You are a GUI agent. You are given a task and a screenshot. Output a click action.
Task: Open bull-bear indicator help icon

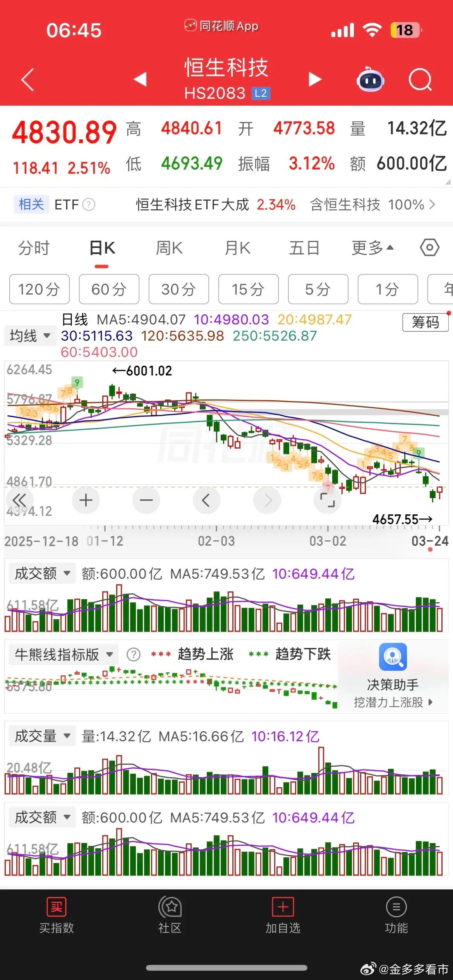[x=134, y=654]
